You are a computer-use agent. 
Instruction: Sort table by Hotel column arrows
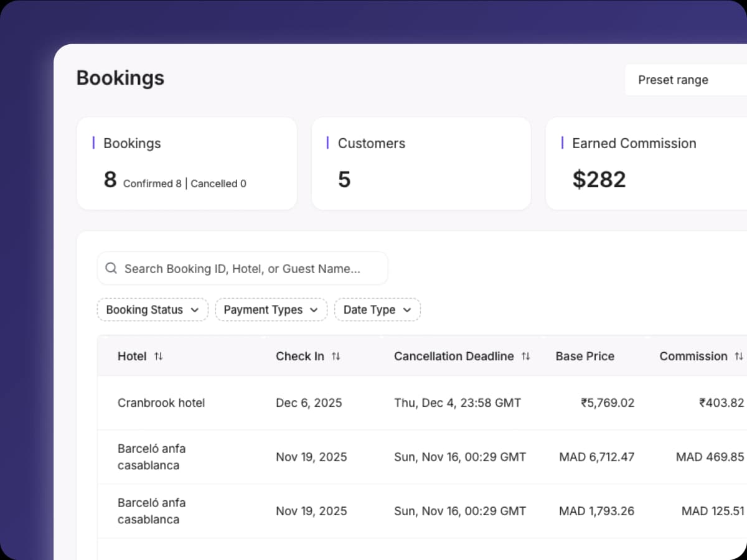(x=159, y=357)
